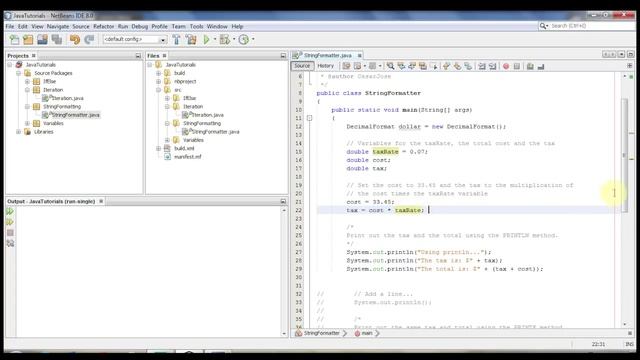Click the New File toolbar icon

coord(14,40)
